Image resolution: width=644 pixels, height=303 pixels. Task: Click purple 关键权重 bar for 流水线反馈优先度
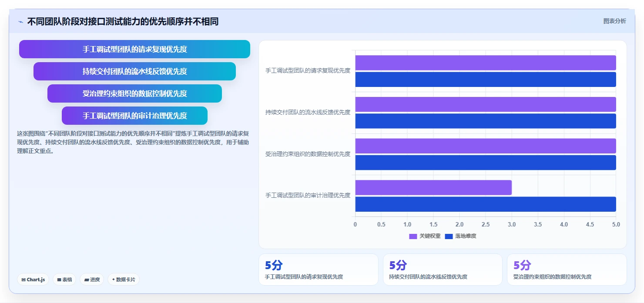tap(486, 104)
